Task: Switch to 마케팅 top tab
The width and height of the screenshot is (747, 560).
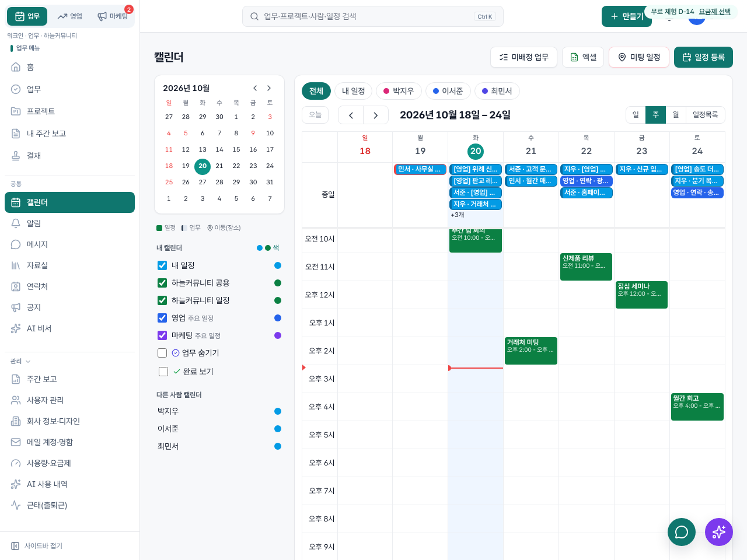Action: point(113,16)
